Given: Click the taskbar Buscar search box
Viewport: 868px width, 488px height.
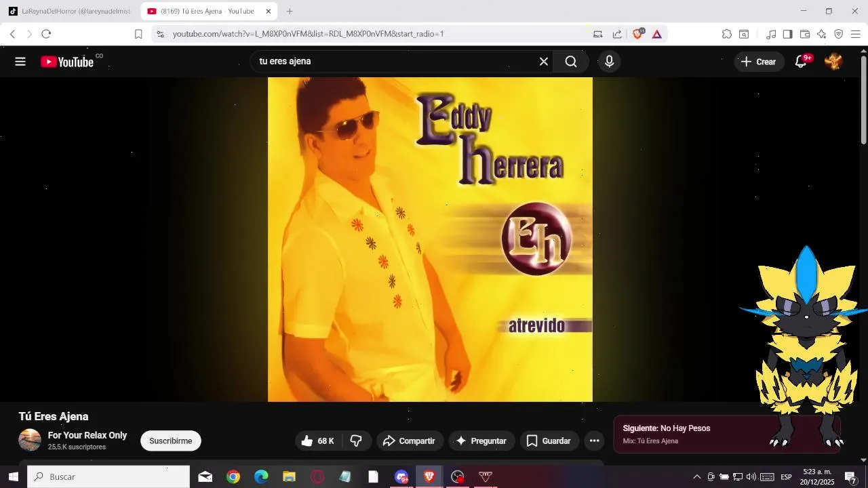Looking at the screenshot, I should (108, 477).
